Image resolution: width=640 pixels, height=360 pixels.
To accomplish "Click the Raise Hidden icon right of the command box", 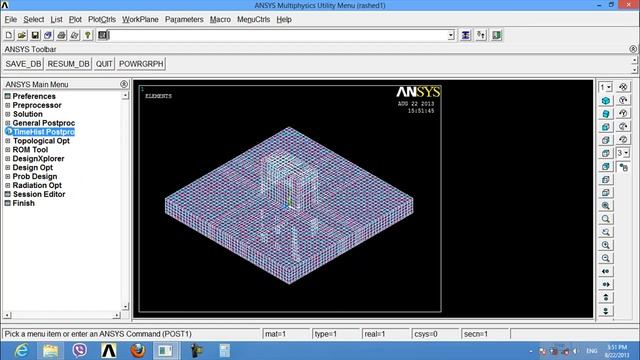I will pyautogui.click(x=466, y=35).
